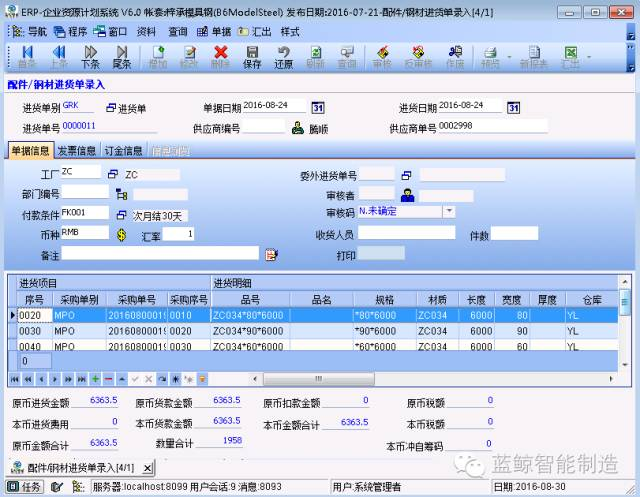
Task: Click the Print preview (预览) printer icon
Action: 490,57
